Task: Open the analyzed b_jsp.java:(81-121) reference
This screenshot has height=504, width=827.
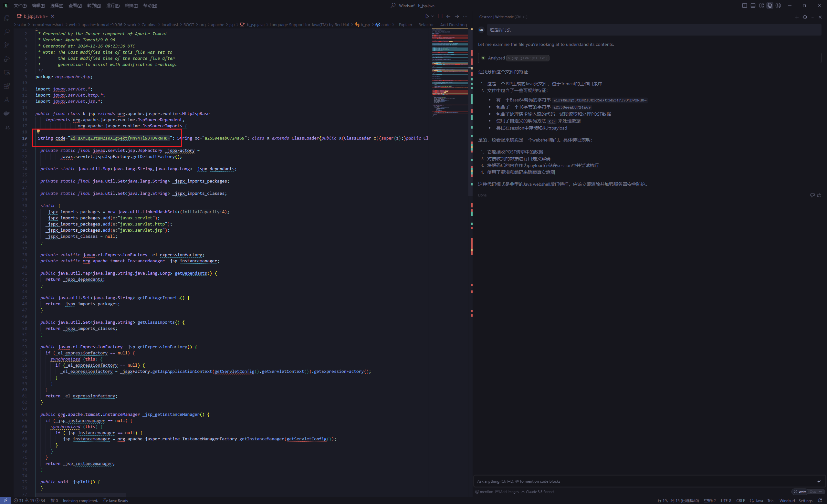Action: pos(528,58)
